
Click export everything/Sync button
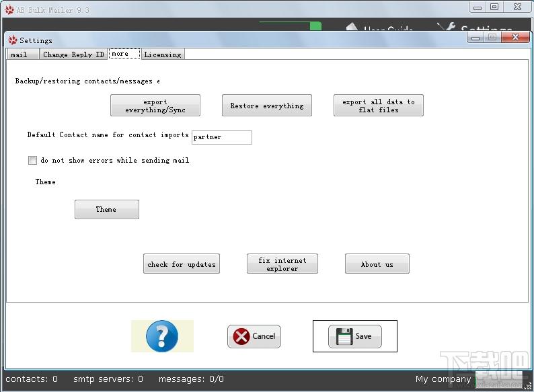[155, 106]
